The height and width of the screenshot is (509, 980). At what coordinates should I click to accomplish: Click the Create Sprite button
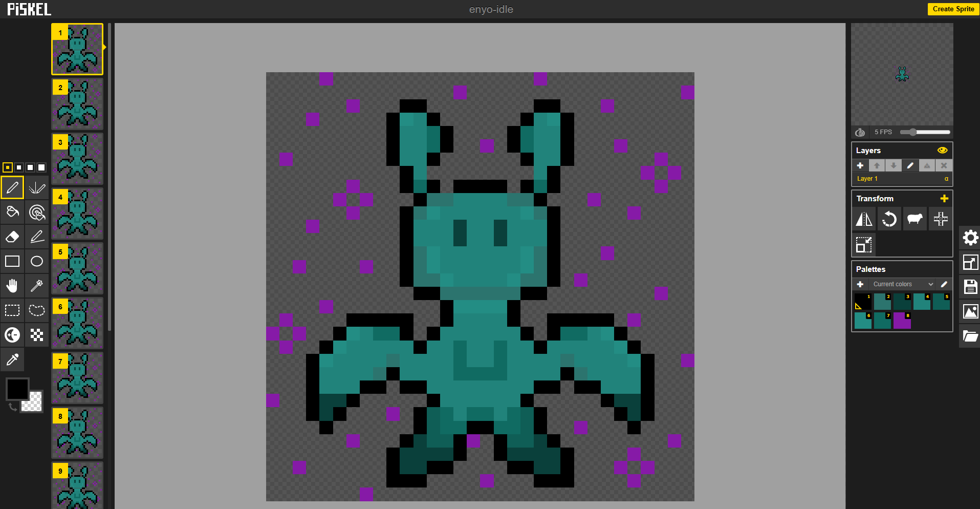click(x=953, y=9)
